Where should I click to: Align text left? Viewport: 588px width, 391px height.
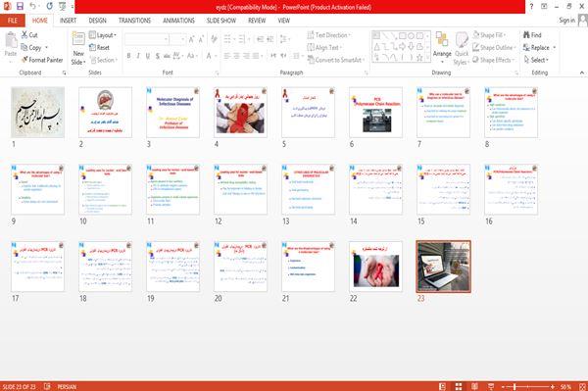point(227,56)
